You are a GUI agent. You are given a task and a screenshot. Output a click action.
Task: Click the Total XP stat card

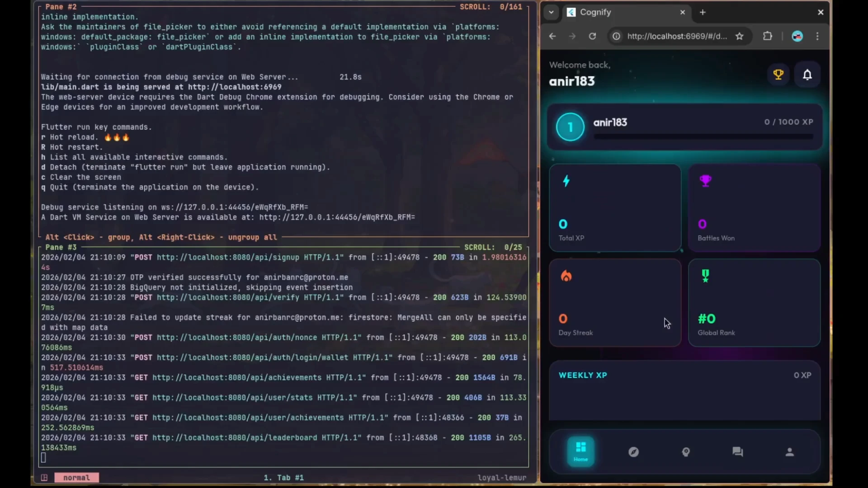[615, 208]
